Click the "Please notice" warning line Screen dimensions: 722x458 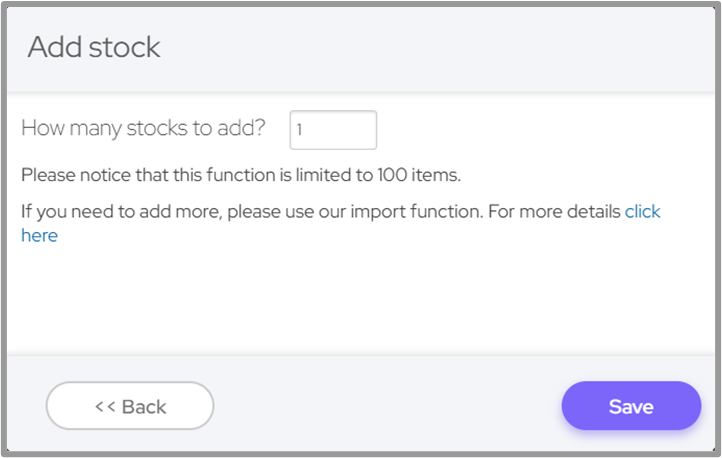[x=240, y=175]
